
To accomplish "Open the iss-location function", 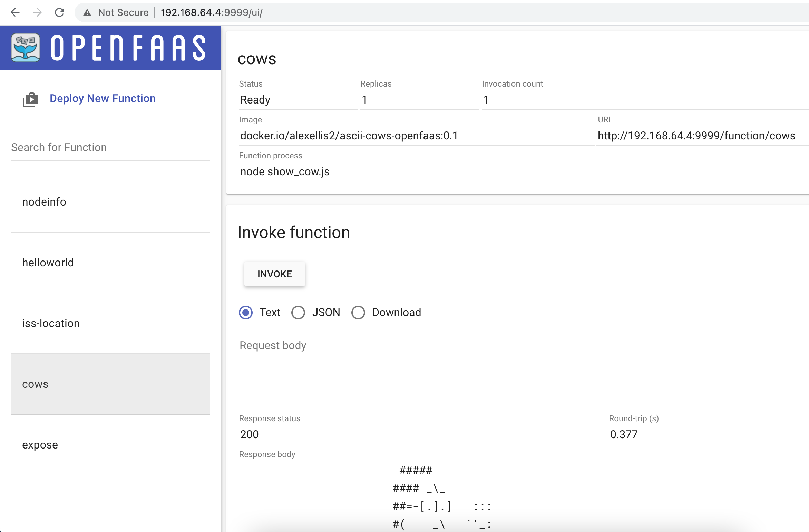I will coord(51,323).
